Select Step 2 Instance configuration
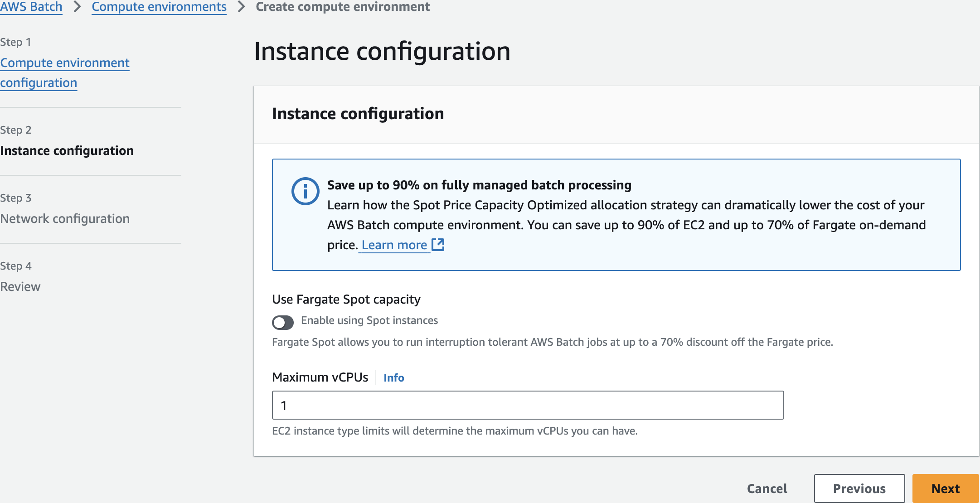 67,150
